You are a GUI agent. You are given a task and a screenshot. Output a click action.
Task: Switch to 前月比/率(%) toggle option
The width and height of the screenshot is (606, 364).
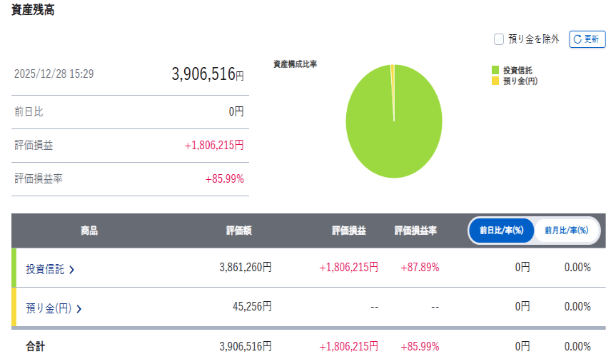(566, 231)
